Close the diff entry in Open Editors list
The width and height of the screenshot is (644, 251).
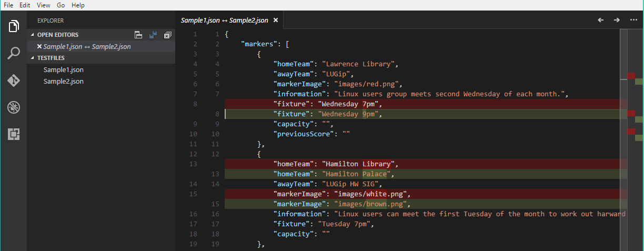coord(39,46)
